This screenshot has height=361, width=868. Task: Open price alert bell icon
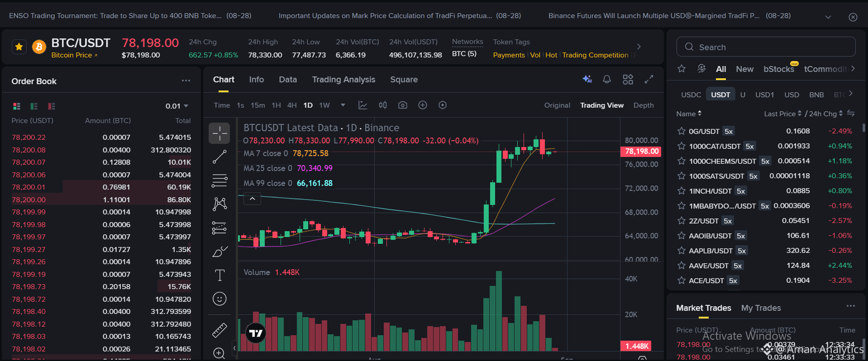pos(607,79)
